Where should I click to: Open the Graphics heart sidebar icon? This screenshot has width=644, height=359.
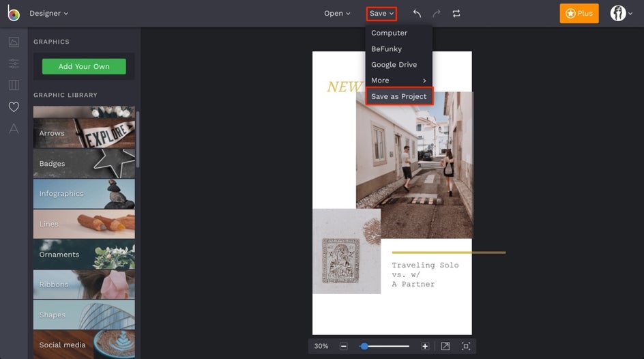click(x=14, y=106)
